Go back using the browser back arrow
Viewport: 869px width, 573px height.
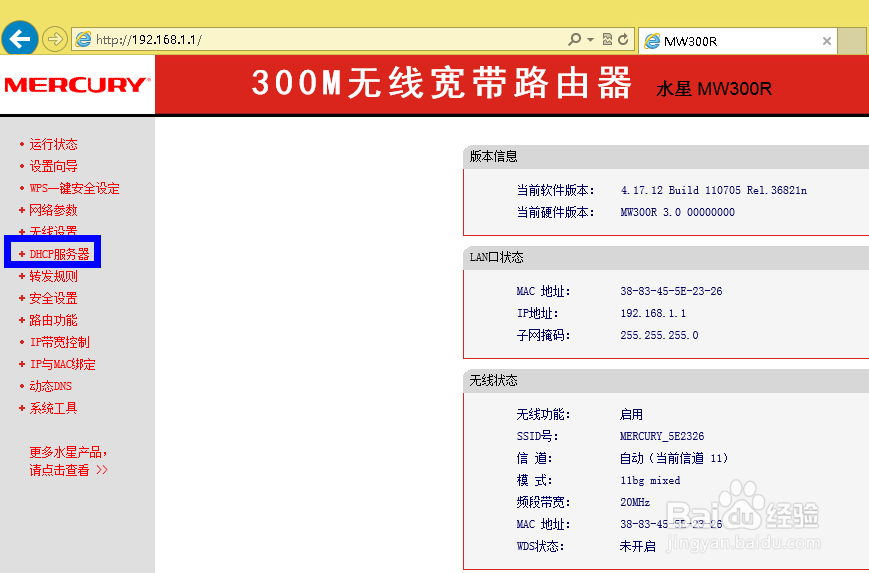coord(20,39)
